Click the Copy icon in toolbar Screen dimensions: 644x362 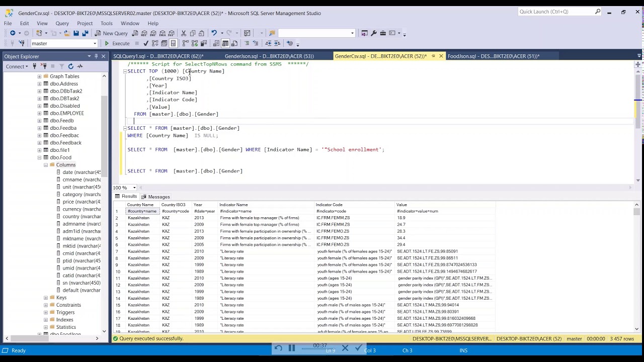(193, 33)
